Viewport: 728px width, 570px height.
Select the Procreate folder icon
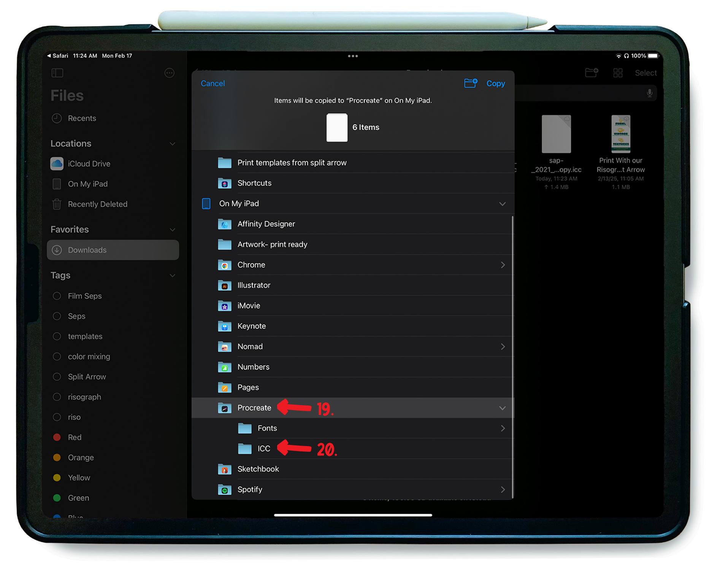224,408
